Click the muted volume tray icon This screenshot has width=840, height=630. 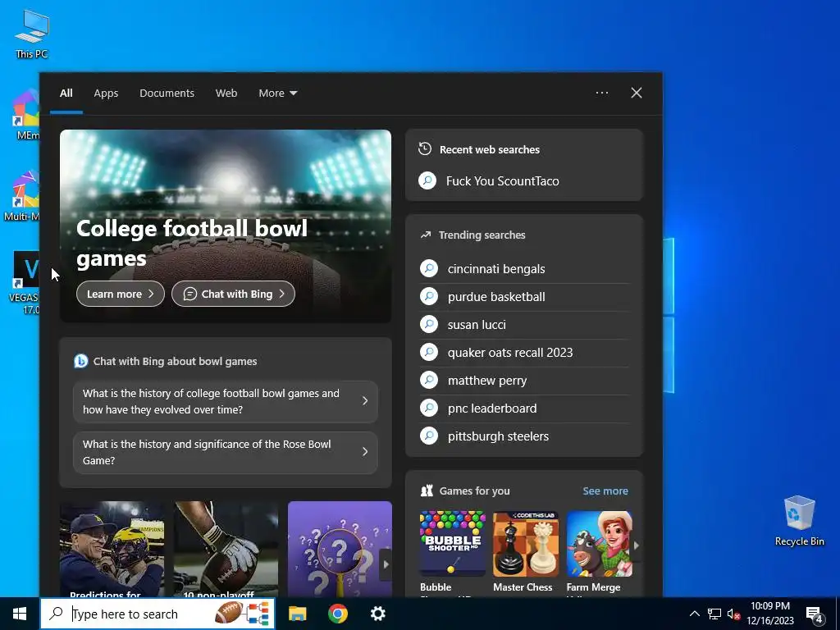[734, 614]
